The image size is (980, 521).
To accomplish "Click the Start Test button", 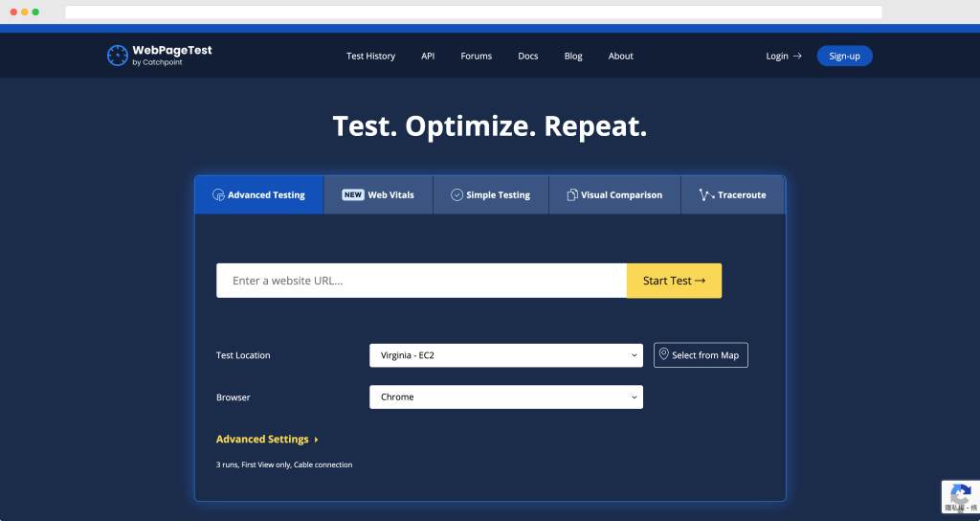I will tap(675, 281).
